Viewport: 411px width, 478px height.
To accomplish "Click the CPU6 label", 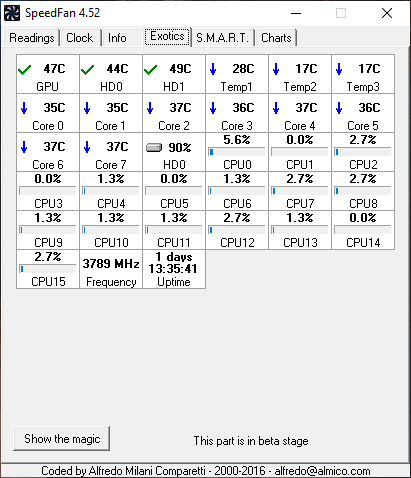I will (x=237, y=203).
